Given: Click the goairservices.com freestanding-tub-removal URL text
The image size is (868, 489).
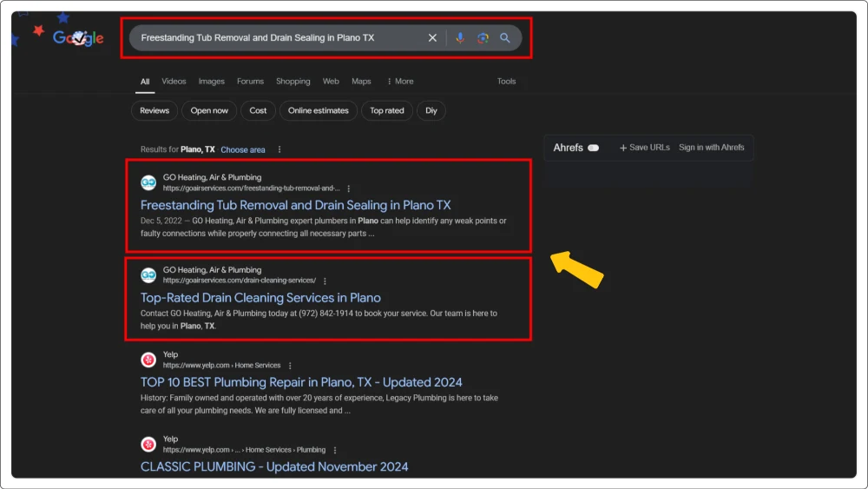Looking at the screenshot, I should pos(252,188).
